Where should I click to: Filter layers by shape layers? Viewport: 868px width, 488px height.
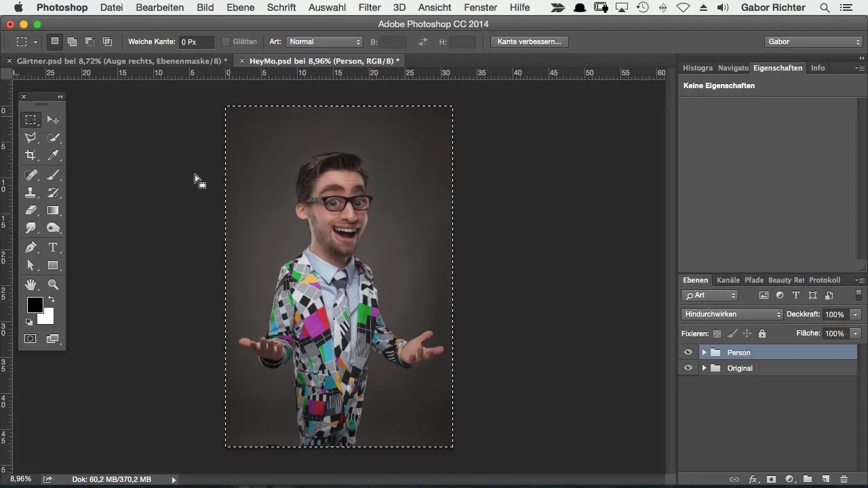[812, 296]
